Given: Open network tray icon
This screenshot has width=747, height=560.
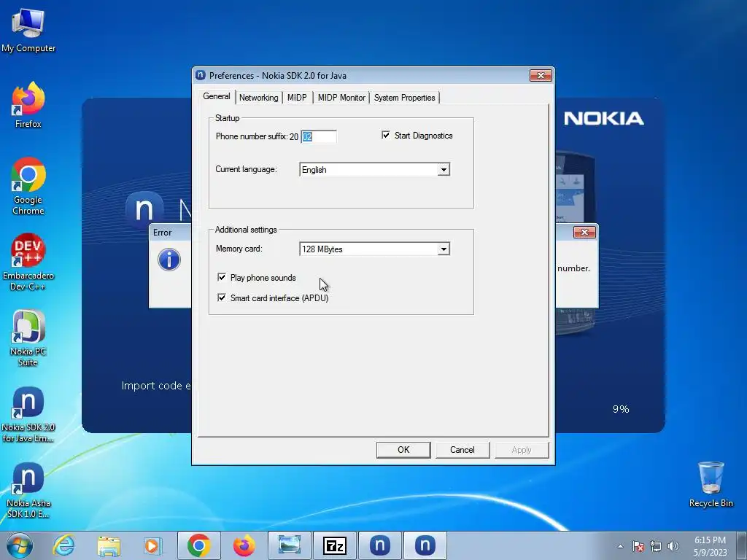Looking at the screenshot, I should 656,546.
